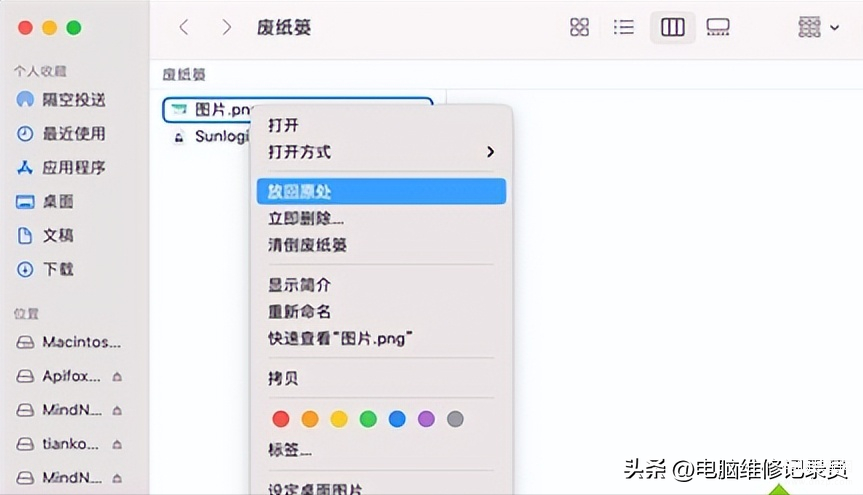
Task: Switch to icon grid view
Action: [579, 27]
